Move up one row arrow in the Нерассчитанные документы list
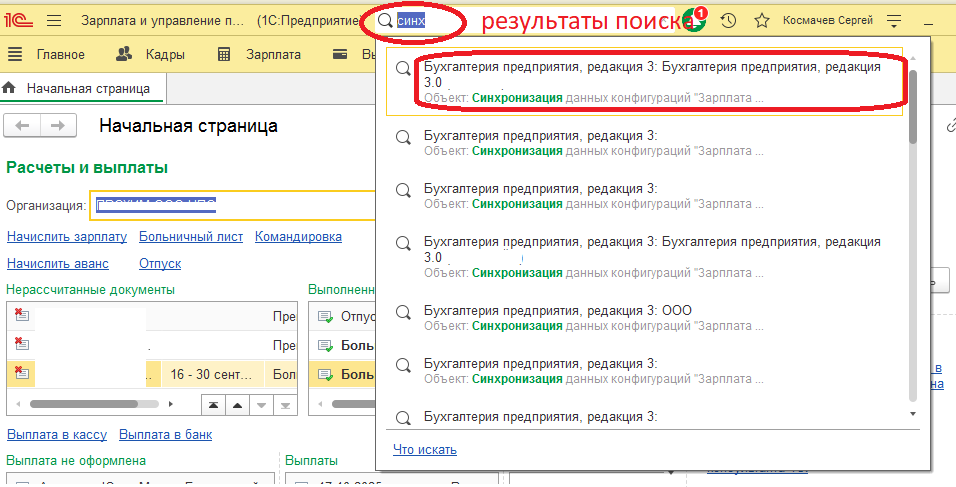Image resolution: width=956 pixels, height=487 pixels. click(237, 405)
